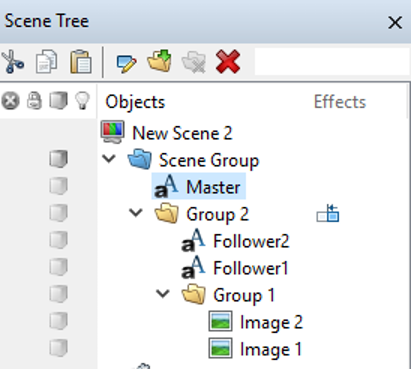The image size is (412, 370).
Task: Click the effect icon next to Group 2
Action: pyautogui.click(x=328, y=213)
